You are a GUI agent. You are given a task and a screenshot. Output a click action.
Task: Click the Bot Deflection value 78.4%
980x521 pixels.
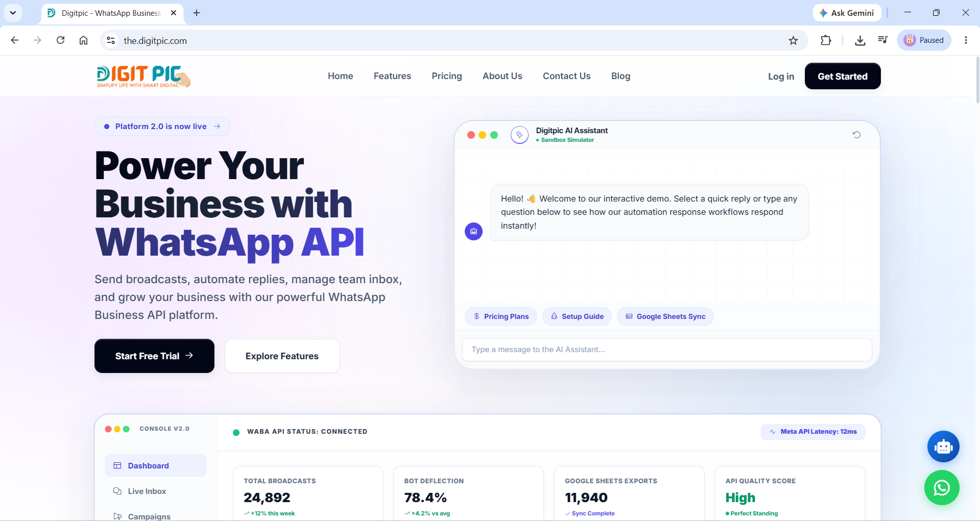425,498
